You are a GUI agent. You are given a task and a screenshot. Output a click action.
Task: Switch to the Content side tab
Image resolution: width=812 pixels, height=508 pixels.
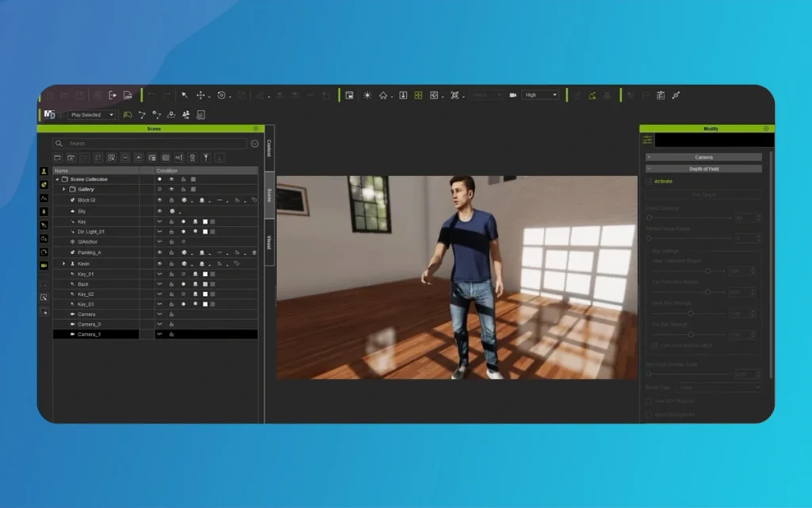[268, 147]
